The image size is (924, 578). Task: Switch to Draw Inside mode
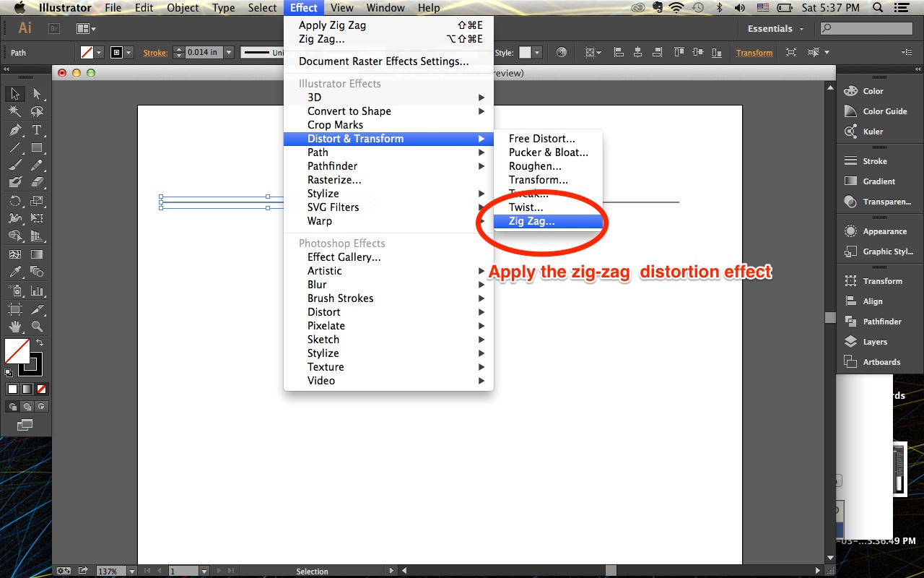pyautogui.click(x=41, y=407)
